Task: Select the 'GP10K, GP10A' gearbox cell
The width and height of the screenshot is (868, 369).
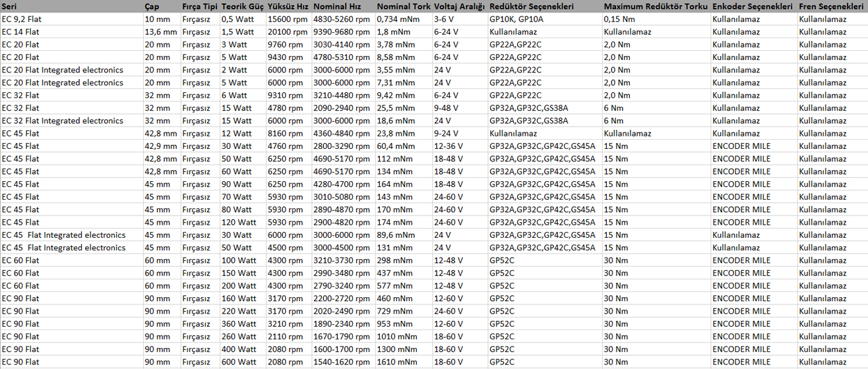Action: coord(545,19)
